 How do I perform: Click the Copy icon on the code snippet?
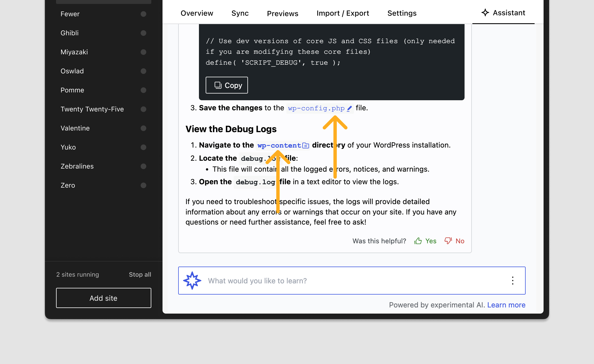[x=218, y=85]
